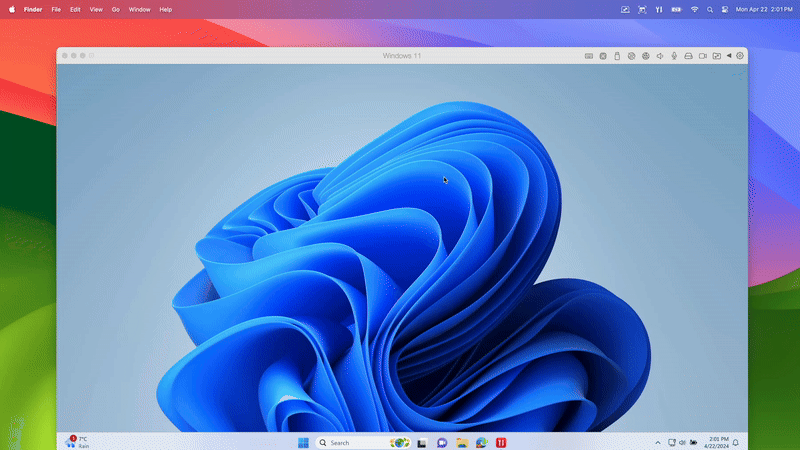Toggle the VM sound speaker icon
Screen dimensions: 800x450
point(660,56)
